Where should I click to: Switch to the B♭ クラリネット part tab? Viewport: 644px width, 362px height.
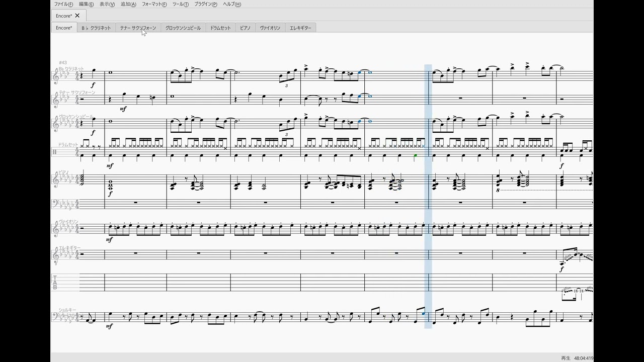[96, 28]
